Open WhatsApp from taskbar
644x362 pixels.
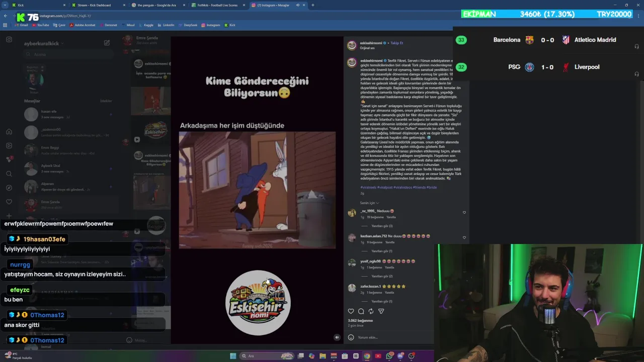pyautogui.click(x=389, y=356)
